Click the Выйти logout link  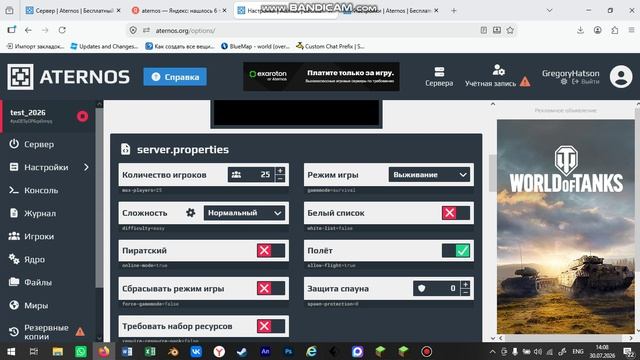point(586,82)
